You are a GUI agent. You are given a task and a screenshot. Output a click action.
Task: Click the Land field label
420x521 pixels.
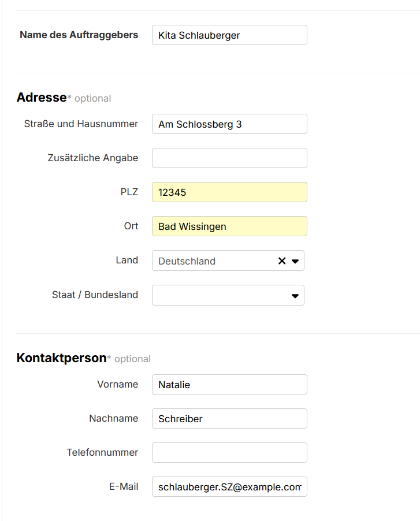pos(127,260)
